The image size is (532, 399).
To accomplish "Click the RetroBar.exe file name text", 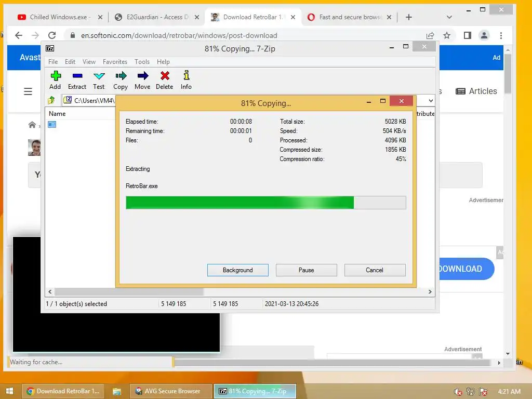I will pos(142,186).
